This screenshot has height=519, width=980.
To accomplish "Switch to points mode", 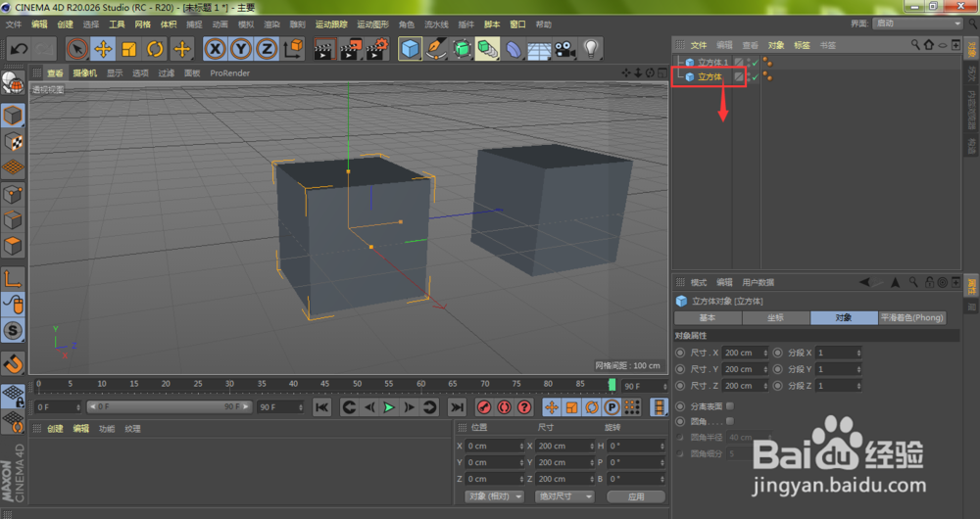I will tap(13, 194).
